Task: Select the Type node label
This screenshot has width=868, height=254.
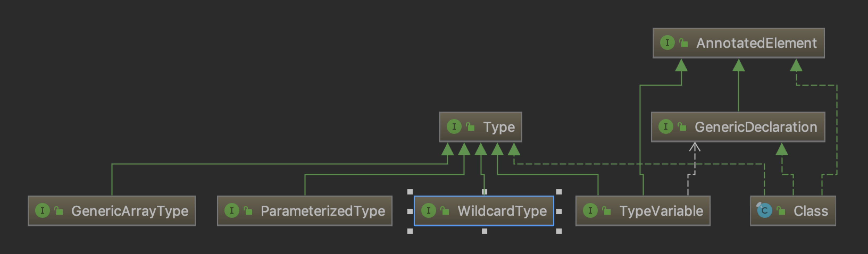Action: 499,127
